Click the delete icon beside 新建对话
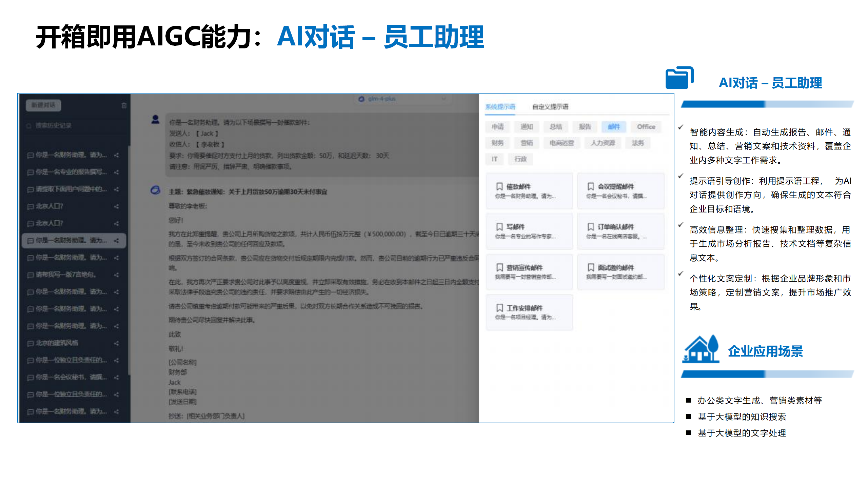This screenshot has height=488, width=868. 124,105
